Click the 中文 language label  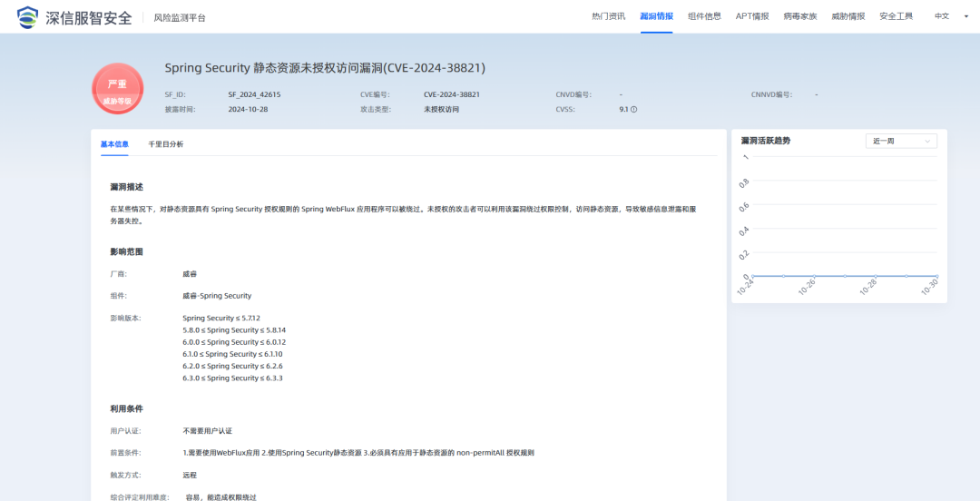tap(942, 16)
